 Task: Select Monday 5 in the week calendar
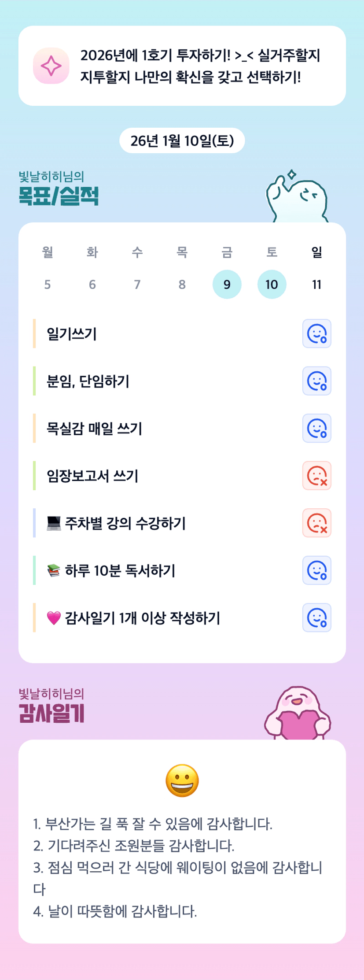click(48, 285)
